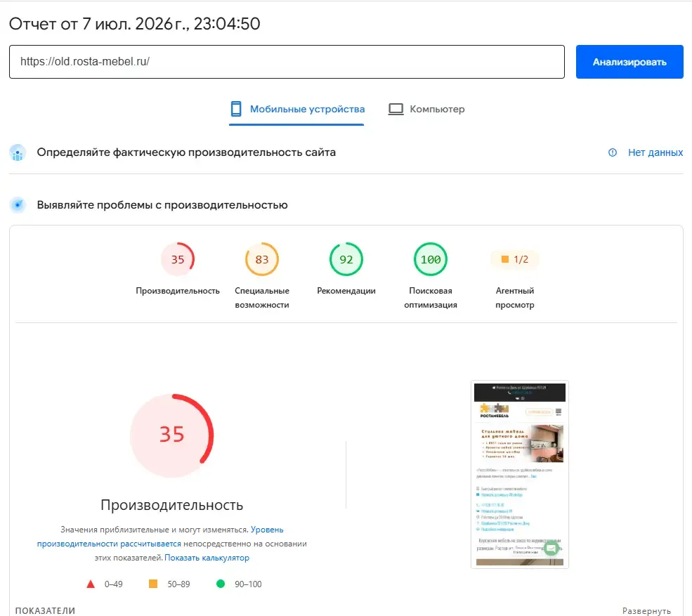Image resolution: width=692 pixels, height=616 pixels.
Task: Click the field-data icon beside Определяйте фактическую производительность
Action: [x=18, y=152]
